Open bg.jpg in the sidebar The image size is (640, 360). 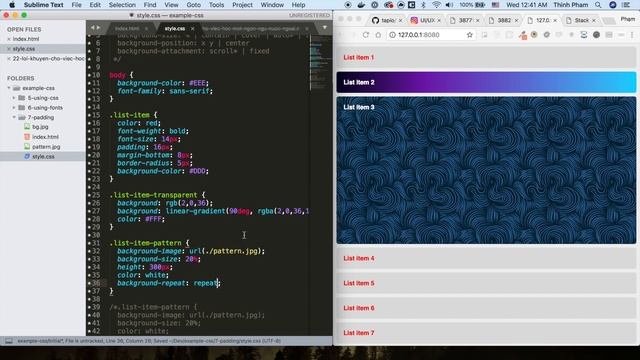(40, 127)
